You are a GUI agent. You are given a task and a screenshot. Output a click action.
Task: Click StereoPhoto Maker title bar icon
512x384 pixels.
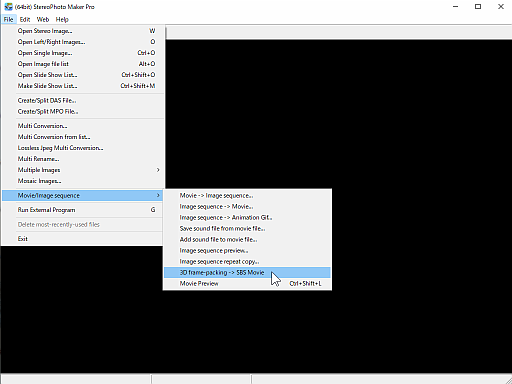8,6
